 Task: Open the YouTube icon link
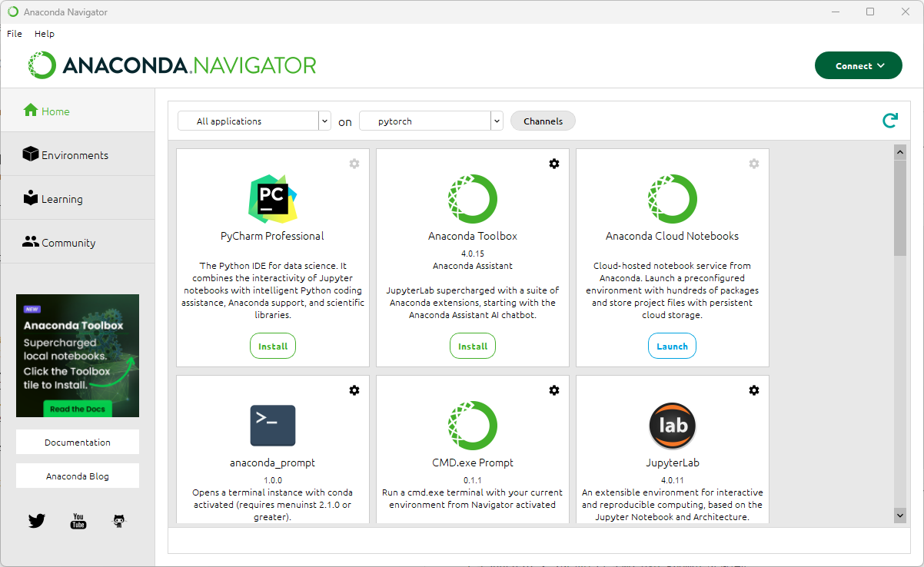tap(78, 521)
